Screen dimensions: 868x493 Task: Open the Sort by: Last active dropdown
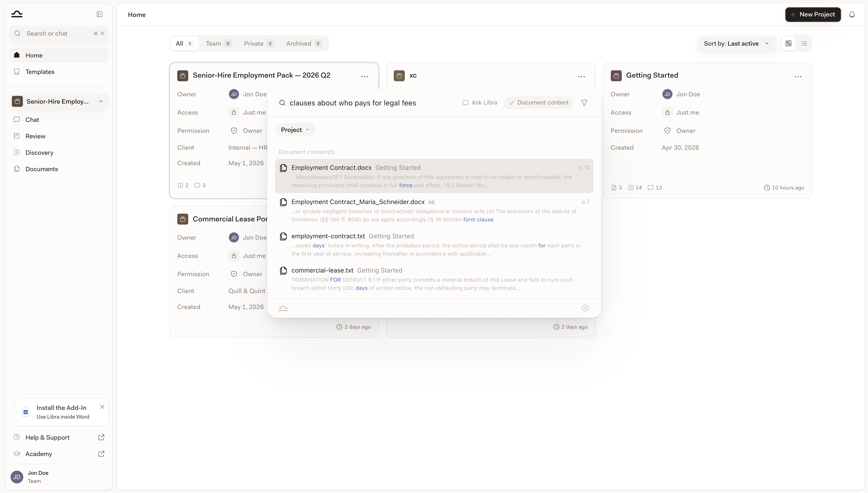tap(737, 43)
